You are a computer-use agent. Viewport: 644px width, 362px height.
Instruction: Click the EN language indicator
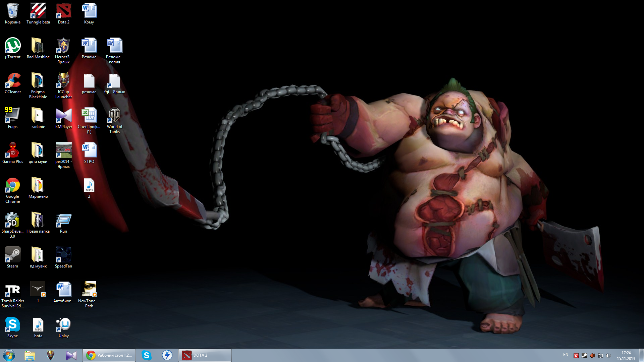click(566, 355)
